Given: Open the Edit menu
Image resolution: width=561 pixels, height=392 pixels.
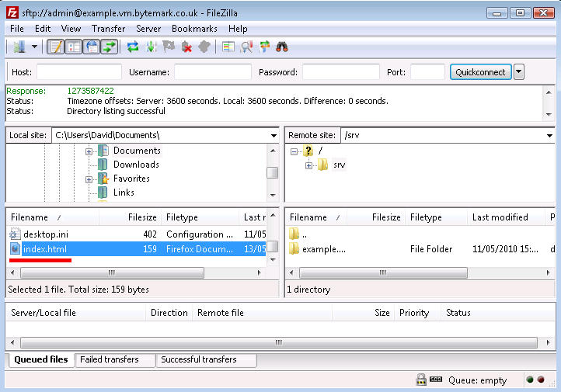Looking at the screenshot, I should (43, 29).
